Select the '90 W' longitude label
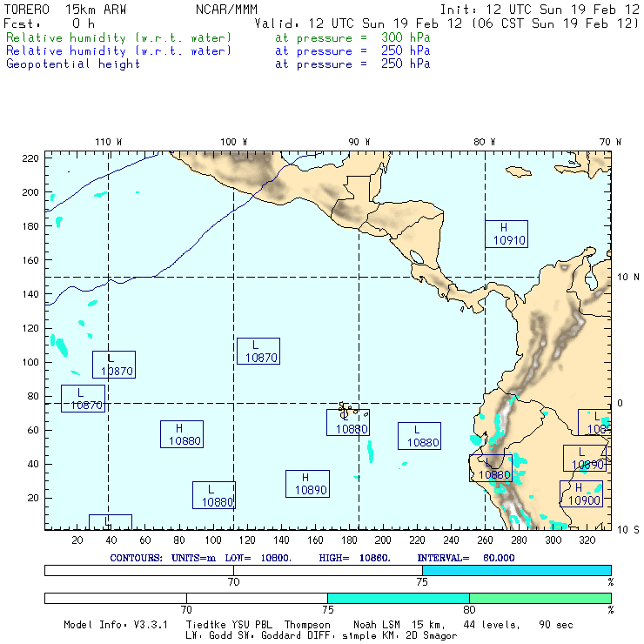Screen dimensions: 644x644 (x=359, y=142)
